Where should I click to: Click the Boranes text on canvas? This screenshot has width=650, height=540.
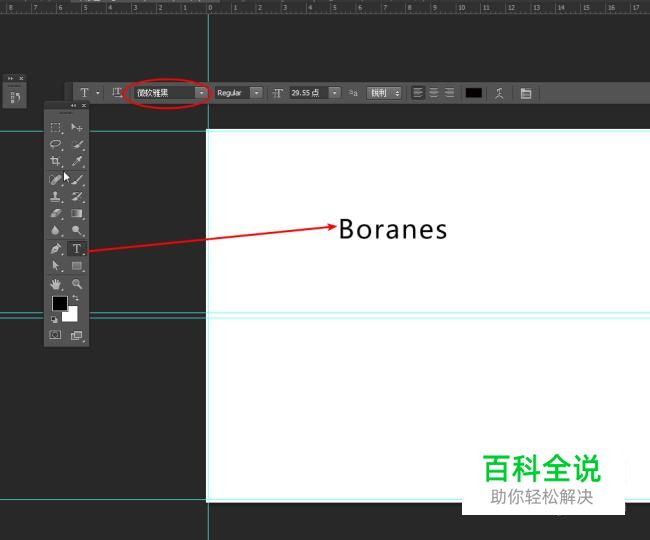(393, 229)
